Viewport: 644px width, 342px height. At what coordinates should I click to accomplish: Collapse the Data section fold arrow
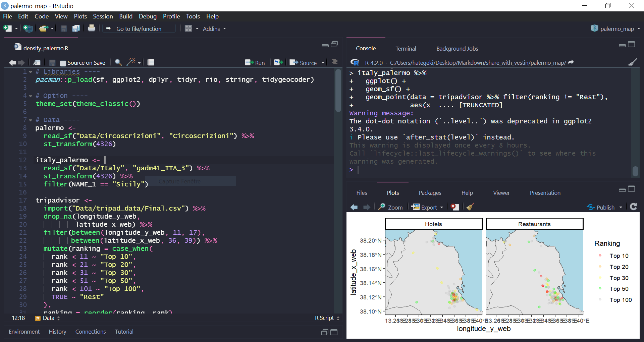tap(31, 120)
